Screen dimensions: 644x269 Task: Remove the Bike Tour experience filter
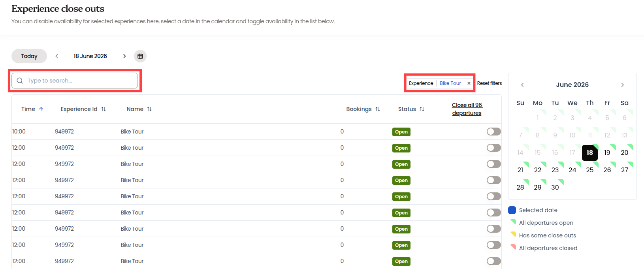tap(469, 83)
